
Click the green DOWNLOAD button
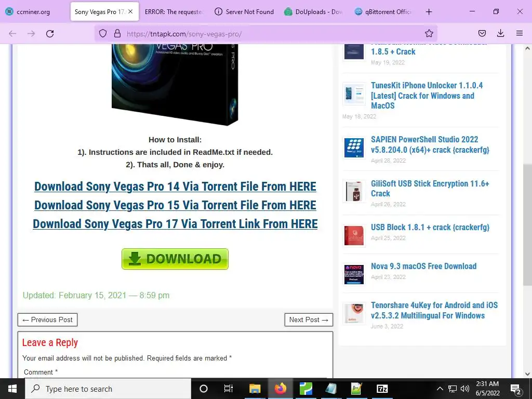click(x=175, y=259)
